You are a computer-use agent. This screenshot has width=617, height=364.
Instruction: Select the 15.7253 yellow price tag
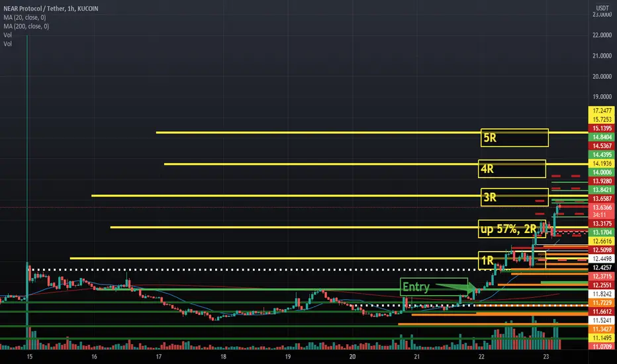[602, 119]
